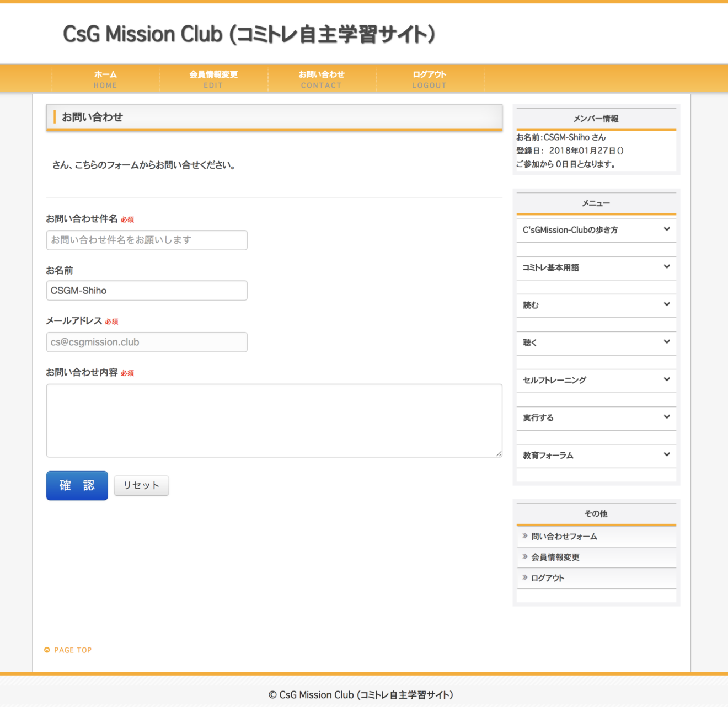Expand the 実行する menu chevron

pos(667,416)
